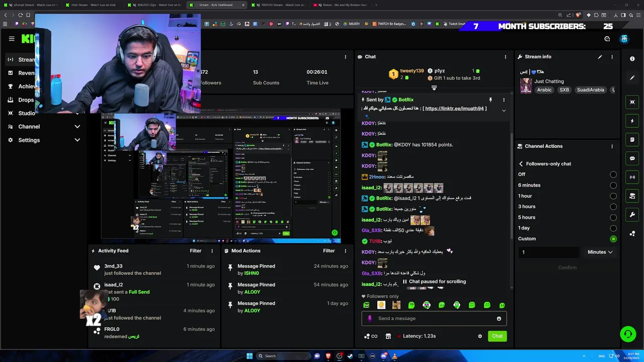Open the profile avatar in Kick header
The image size is (644, 362).
(624, 39)
